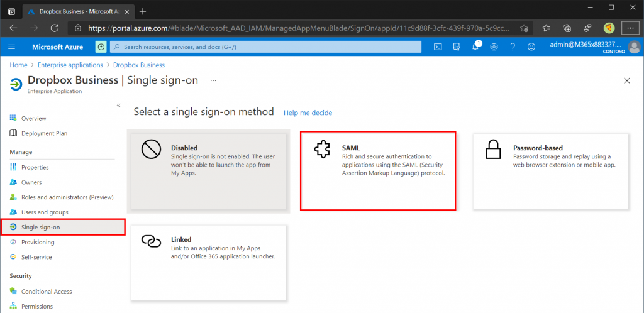This screenshot has width=644, height=313.
Task: Open the Directory and subscription filter icon
Action: point(457,47)
